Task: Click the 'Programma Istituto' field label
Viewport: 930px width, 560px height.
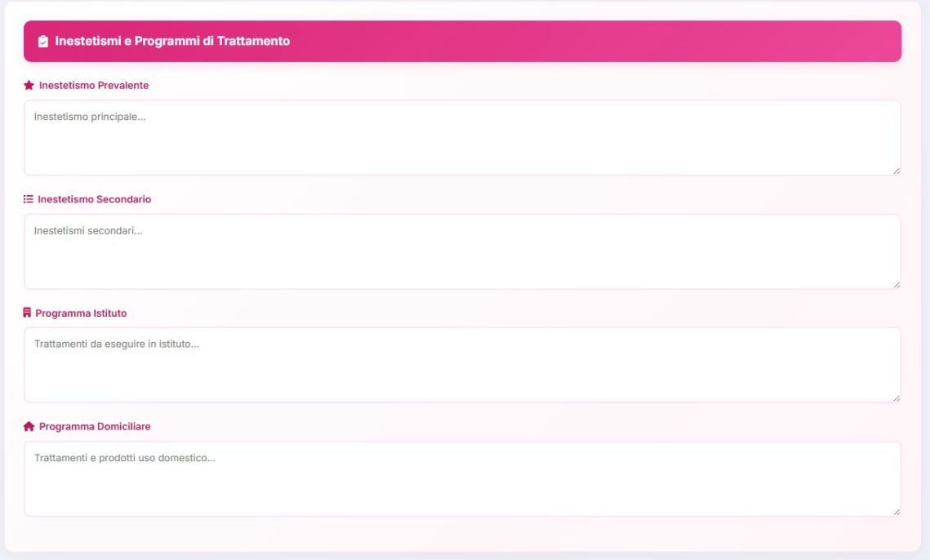Action: tap(81, 313)
